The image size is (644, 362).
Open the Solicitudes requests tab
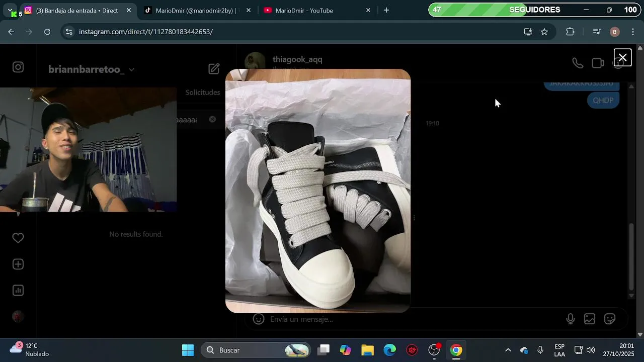point(203,93)
